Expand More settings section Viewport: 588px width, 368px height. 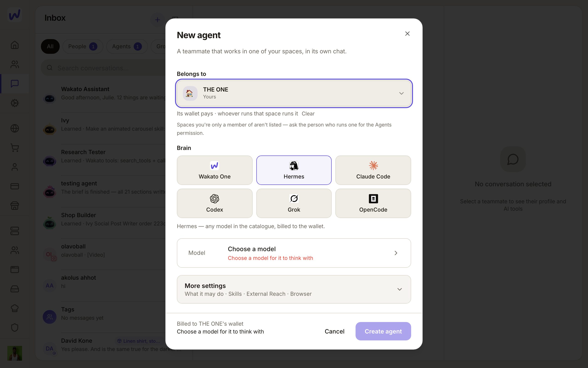(x=294, y=289)
